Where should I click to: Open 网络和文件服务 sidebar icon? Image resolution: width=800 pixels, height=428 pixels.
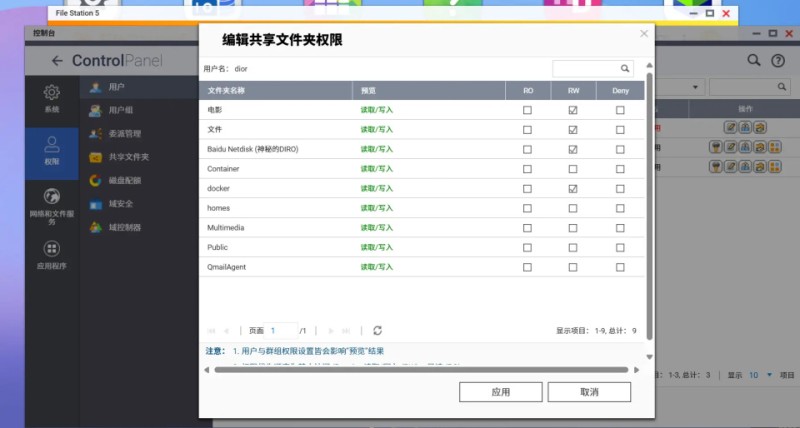[x=51, y=197]
